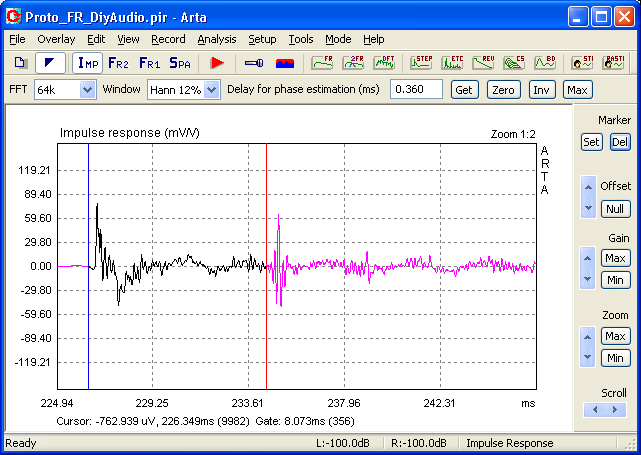Click the Get delay button
The width and height of the screenshot is (641, 455).
[464, 90]
